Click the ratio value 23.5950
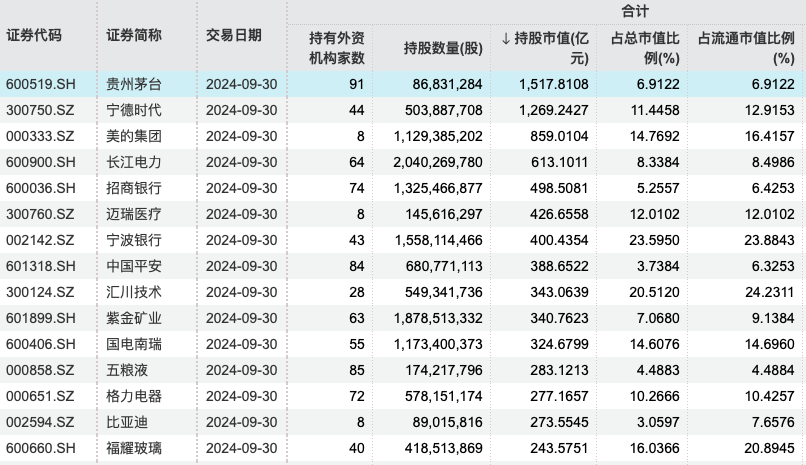This screenshot has height=465, width=806. (654, 240)
